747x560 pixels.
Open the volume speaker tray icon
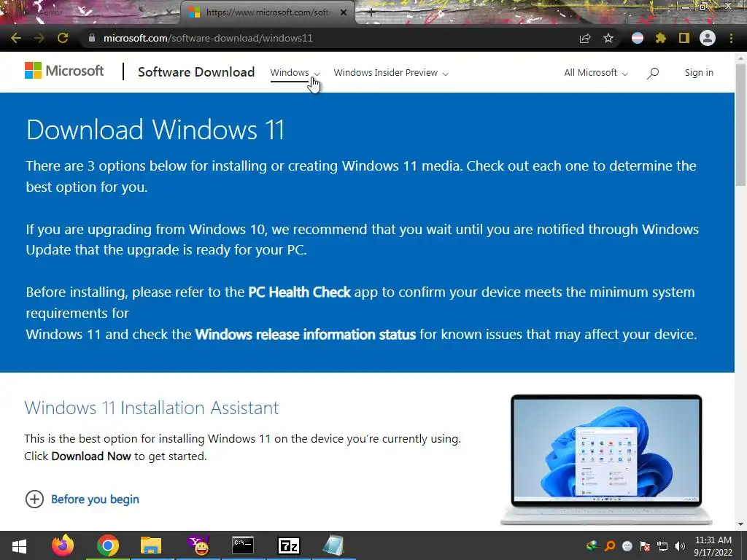click(x=680, y=546)
